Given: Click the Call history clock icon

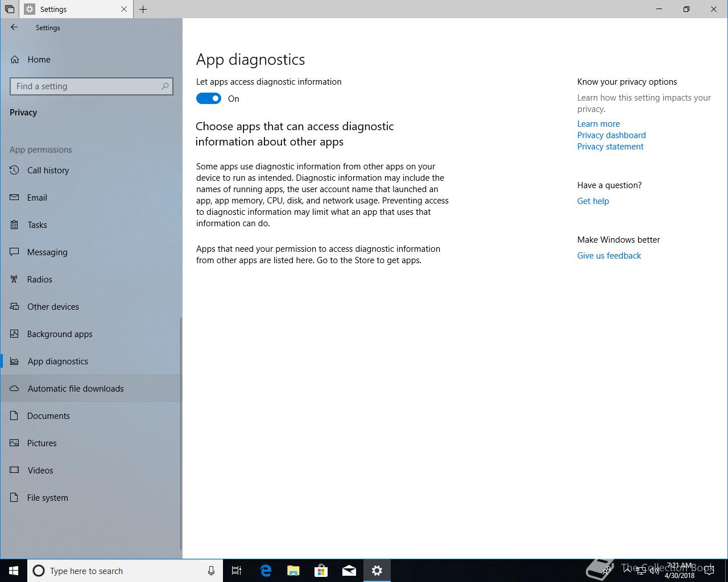Looking at the screenshot, I should pos(15,170).
